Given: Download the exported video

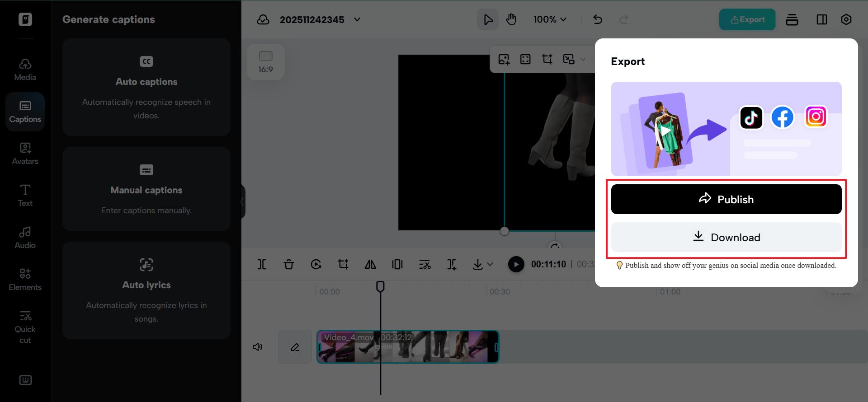Looking at the screenshot, I should (x=726, y=237).
